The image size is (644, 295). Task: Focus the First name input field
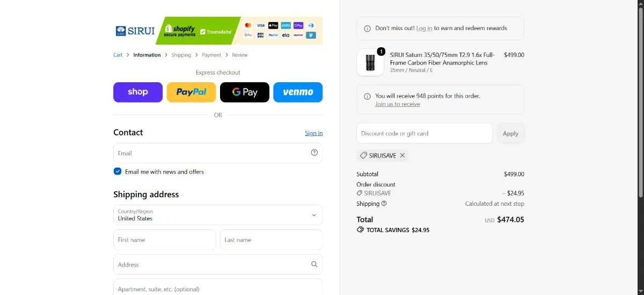click(165, 240)
